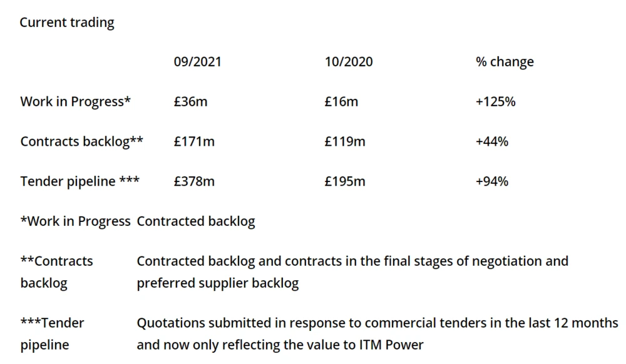Click the "Work in Progress*" table row label
This screenshot has height=364, width=626.
(76, 102)
